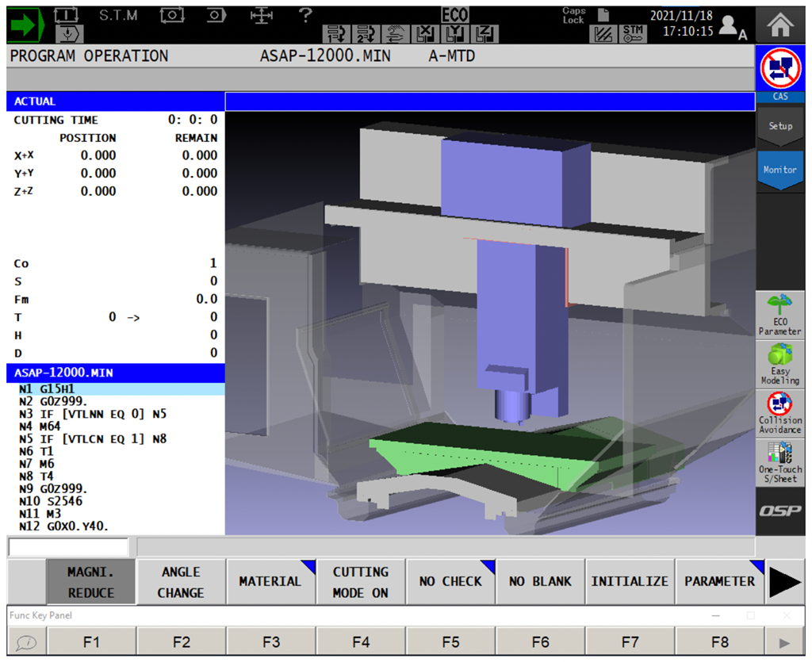Click the command input field
This screenshot has width=812, height=662.
click(68, 547)
